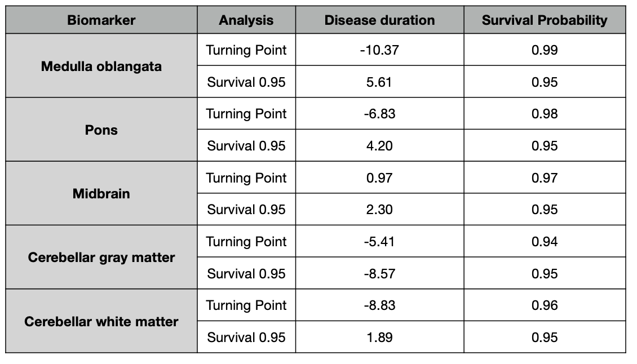Select the -6.83 value for Pons

tap(379, 114)
